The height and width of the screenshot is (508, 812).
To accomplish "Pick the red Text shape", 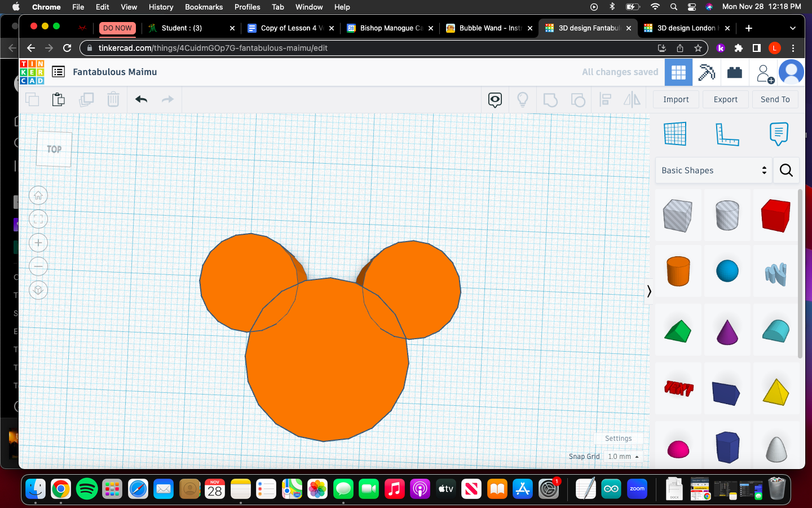I will 678,388.
